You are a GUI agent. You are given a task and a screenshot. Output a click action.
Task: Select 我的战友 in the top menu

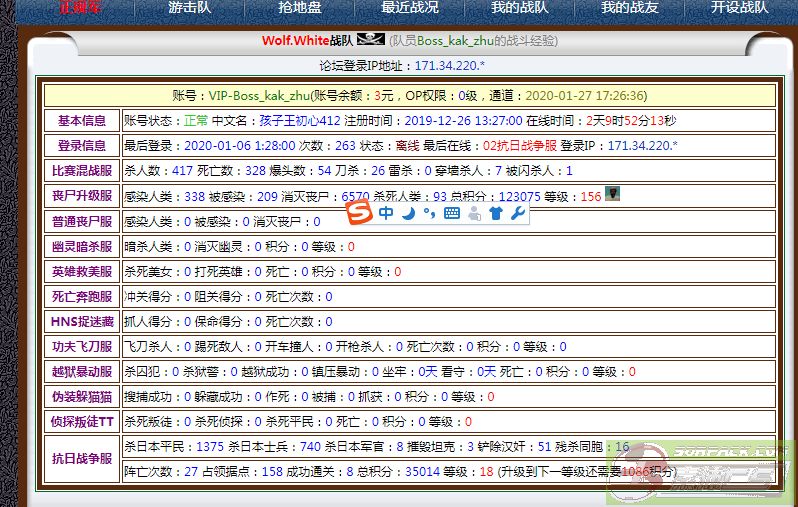pos(630,8)
